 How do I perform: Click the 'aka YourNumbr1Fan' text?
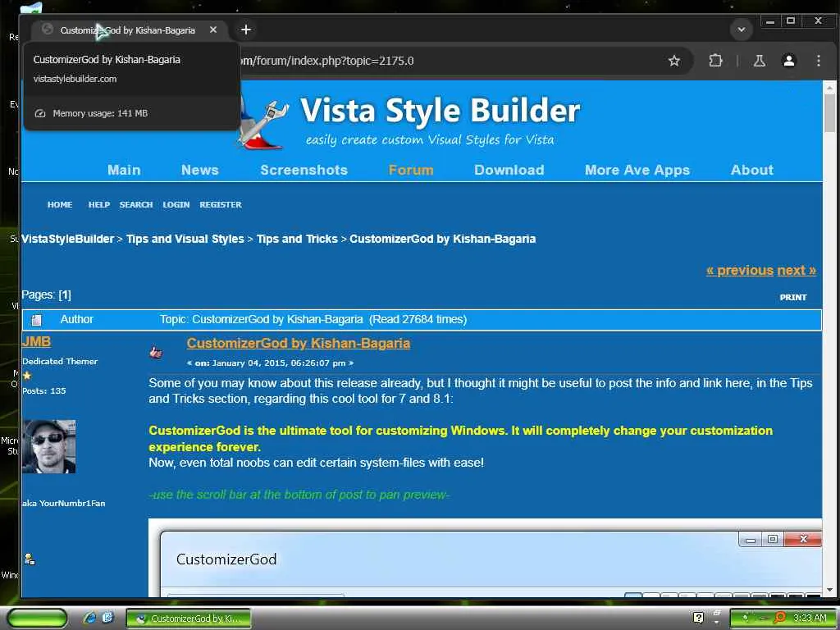pos(64,503)
